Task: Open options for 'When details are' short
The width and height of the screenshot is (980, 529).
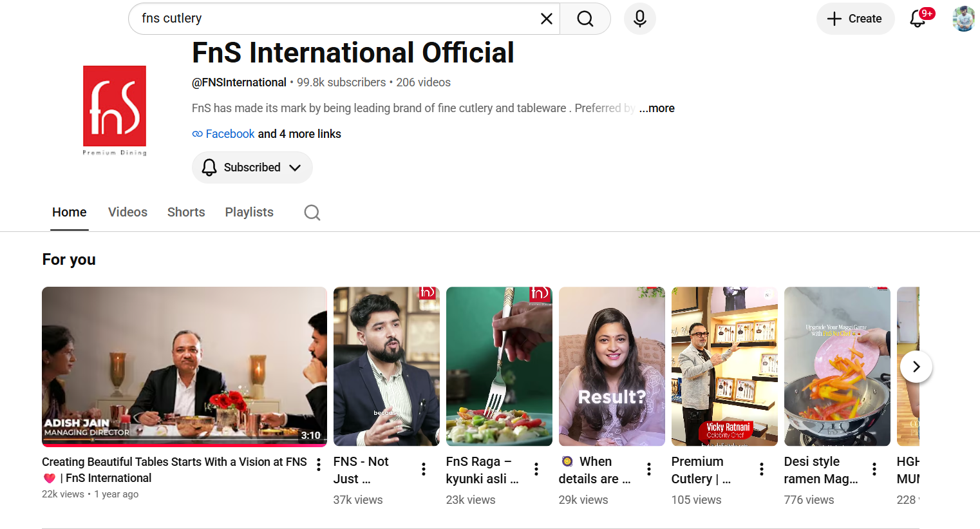Action: 649,469
